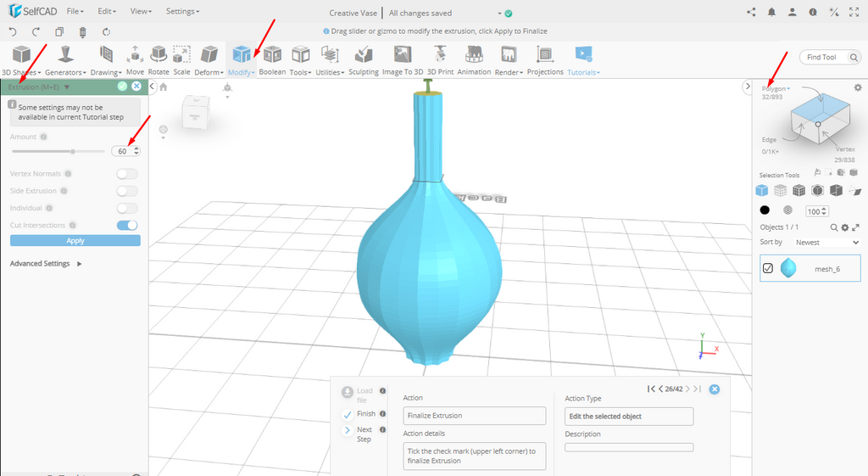Cancel Extrusion with the blue X icon
This screenshot has height=476, width=868.
pyautogui.click(x=136, y=87)
